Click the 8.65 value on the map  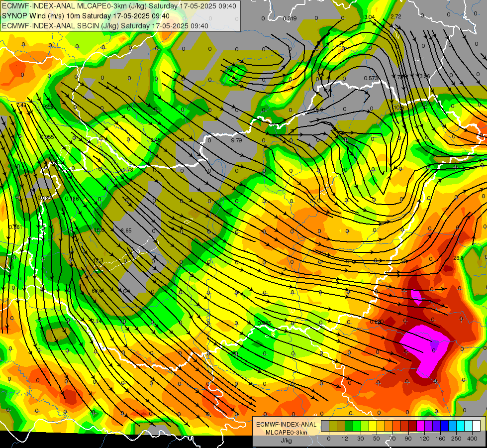[x=126, y=230]
